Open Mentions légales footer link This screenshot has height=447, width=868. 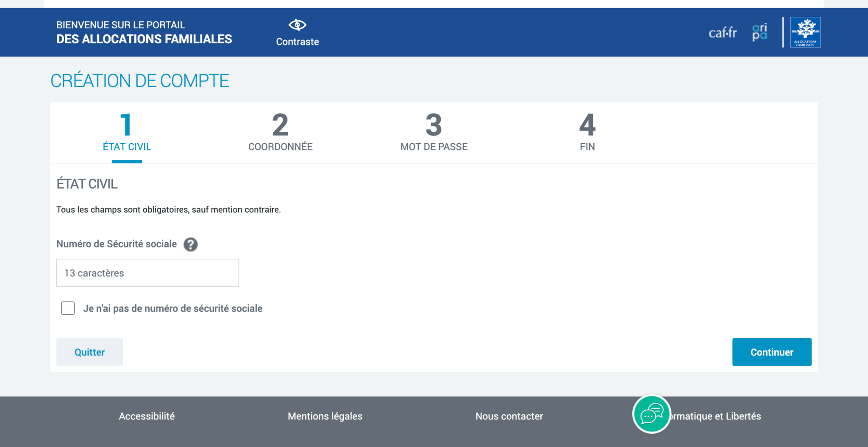pyautogui.click(x=325, y=416)
